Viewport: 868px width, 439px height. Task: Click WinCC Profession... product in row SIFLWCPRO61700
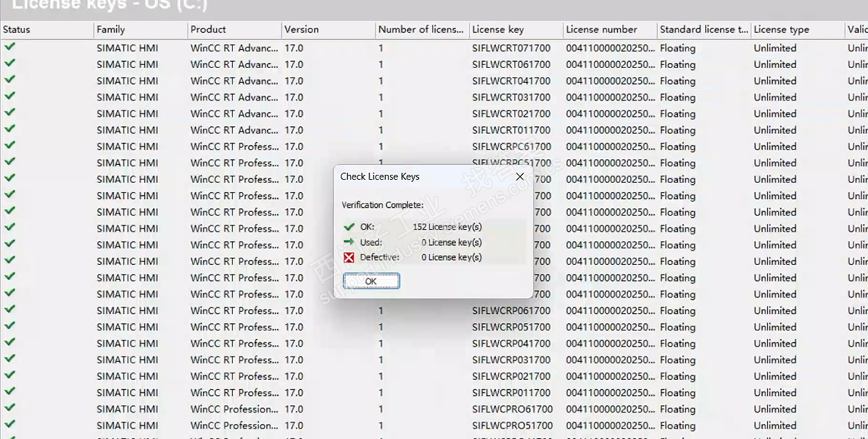pyautogui.click(x=234, y=410)
